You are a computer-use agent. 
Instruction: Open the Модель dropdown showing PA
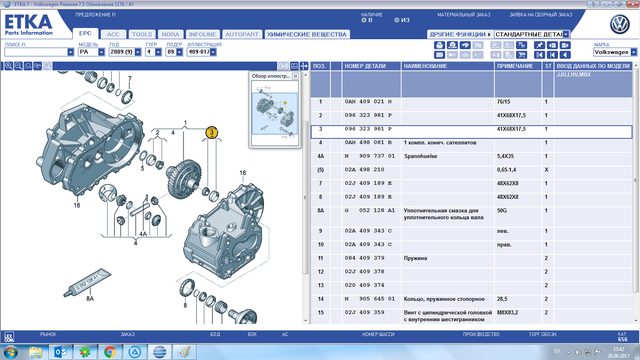tap(101, 52)
